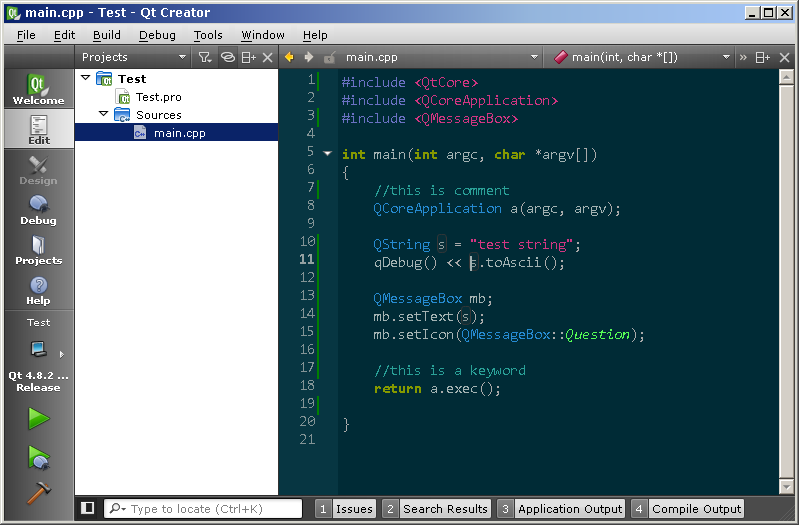
Task: Split the Projects side panel
Action: coord(249,57)
